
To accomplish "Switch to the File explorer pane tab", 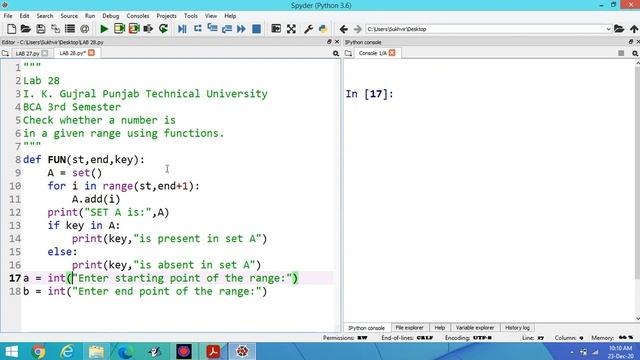I will click(409, 328).
